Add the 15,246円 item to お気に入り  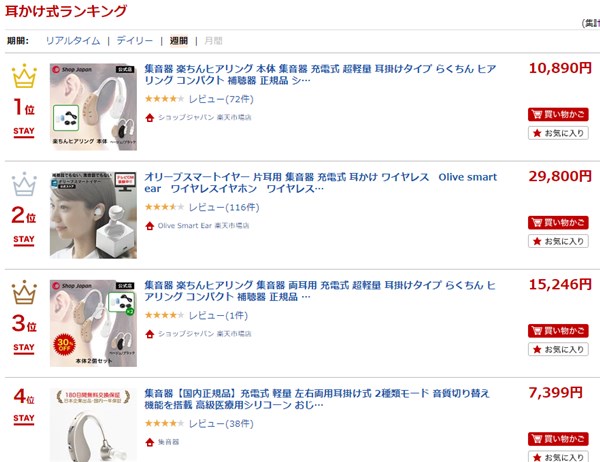coord(558,349)
